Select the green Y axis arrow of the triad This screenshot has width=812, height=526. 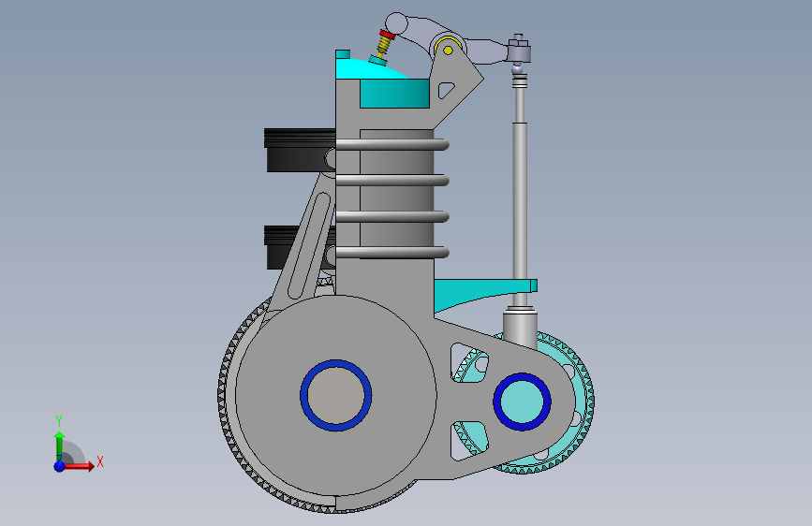(x=59, y=446)
